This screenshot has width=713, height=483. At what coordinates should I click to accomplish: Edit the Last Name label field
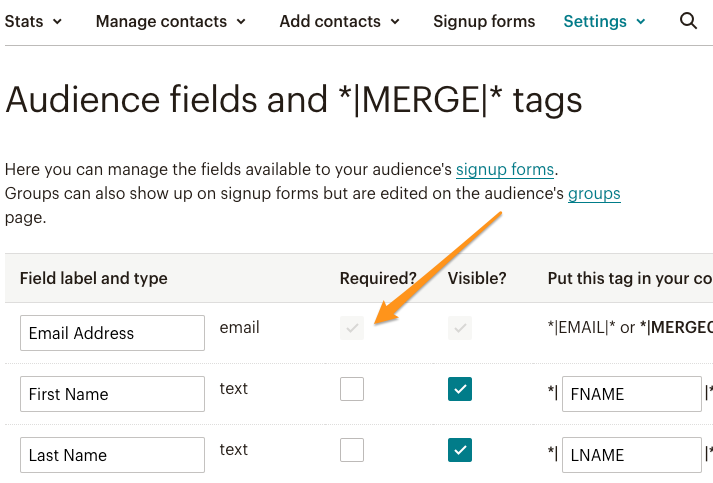coord(112,455)
